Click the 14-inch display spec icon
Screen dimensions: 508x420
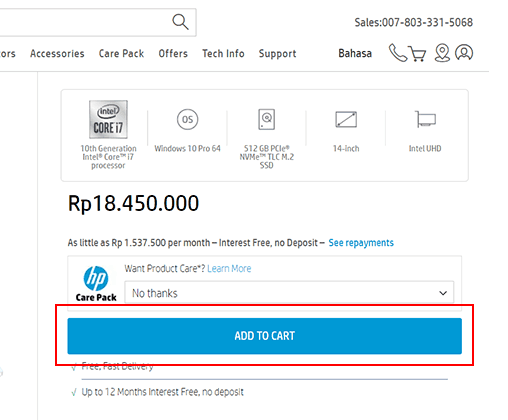tap(346, 119)
